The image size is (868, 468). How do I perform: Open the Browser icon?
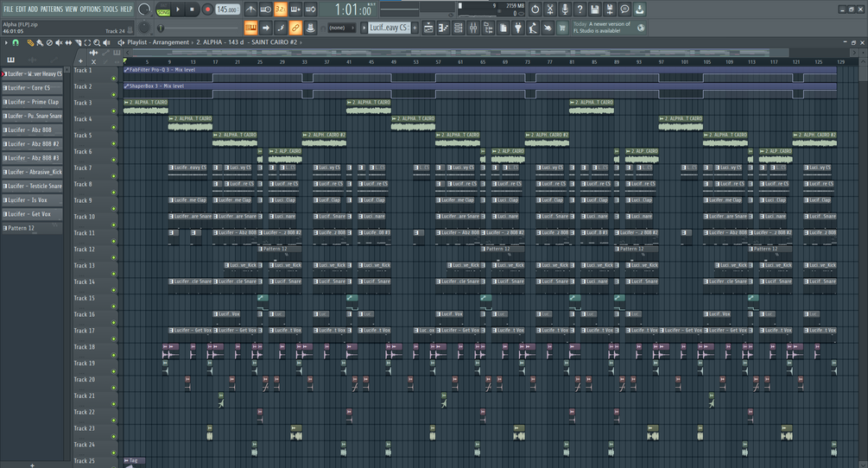[488, 28]
